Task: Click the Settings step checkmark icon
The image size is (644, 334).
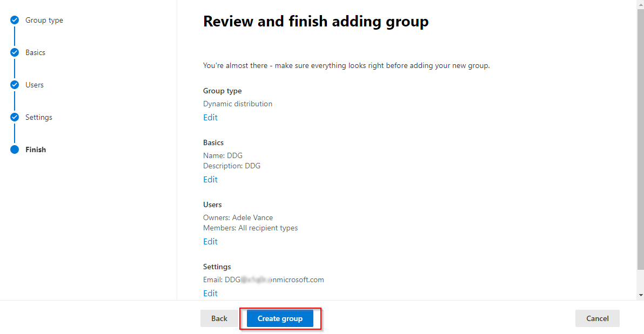Action: [x=15, y=118]
